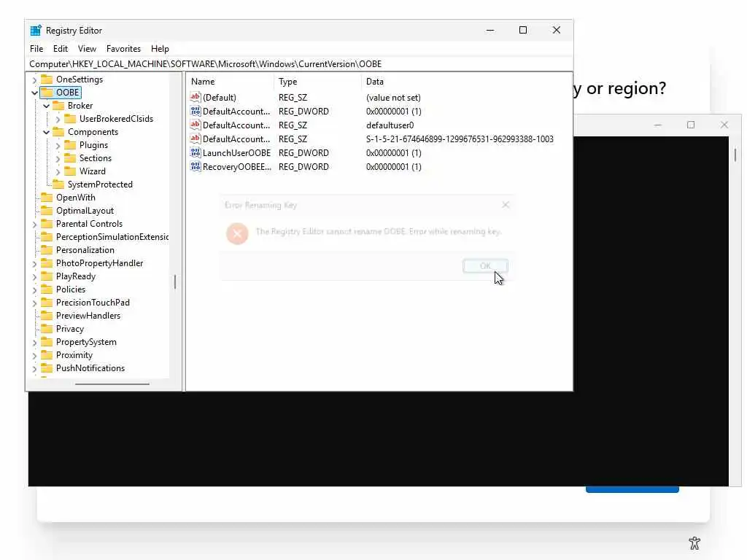The image size is (747, 560).
Task: Select the Plugins folder icon
Action: [x=70, y=145]
